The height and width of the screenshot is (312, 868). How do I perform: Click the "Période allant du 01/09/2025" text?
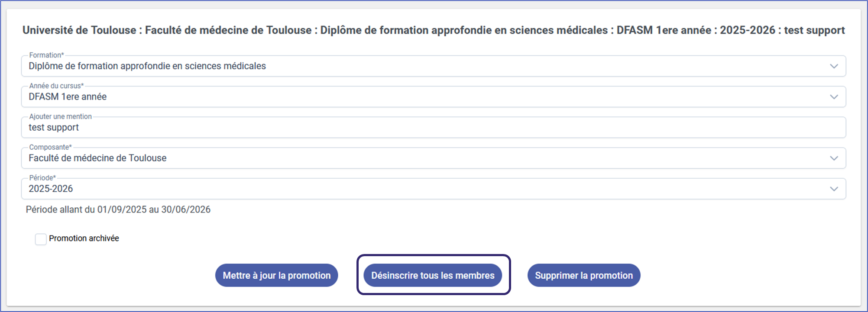pyautogui.click(x=118, y=210)
